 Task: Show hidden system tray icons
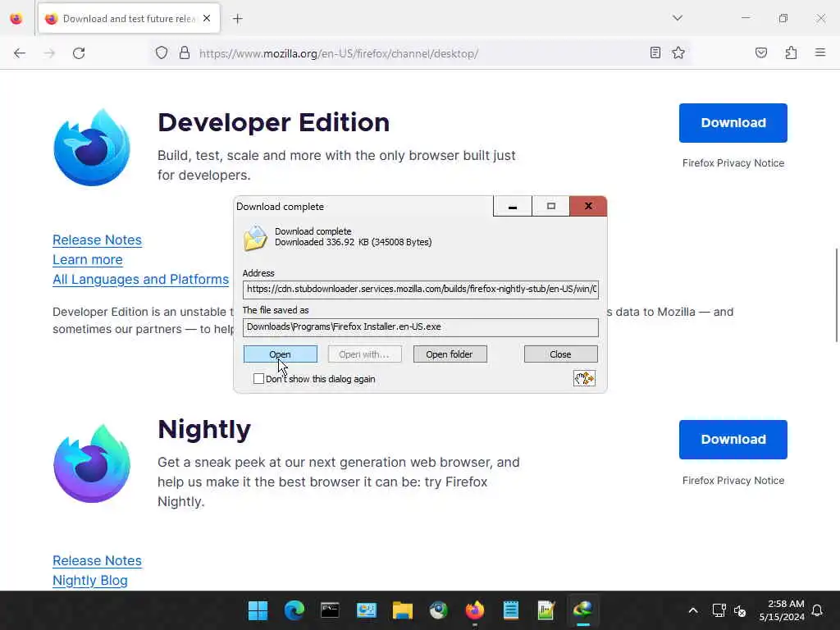click(692, 610)
